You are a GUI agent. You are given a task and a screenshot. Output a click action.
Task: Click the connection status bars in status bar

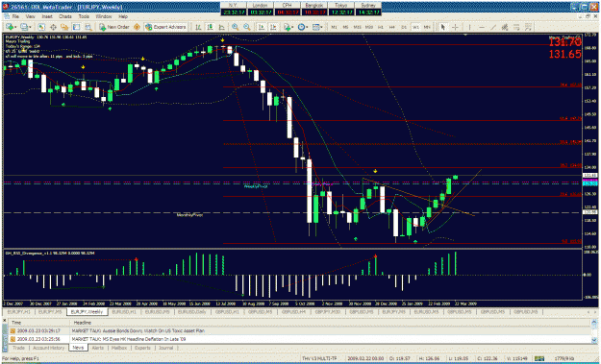click(x=539, y=358)
